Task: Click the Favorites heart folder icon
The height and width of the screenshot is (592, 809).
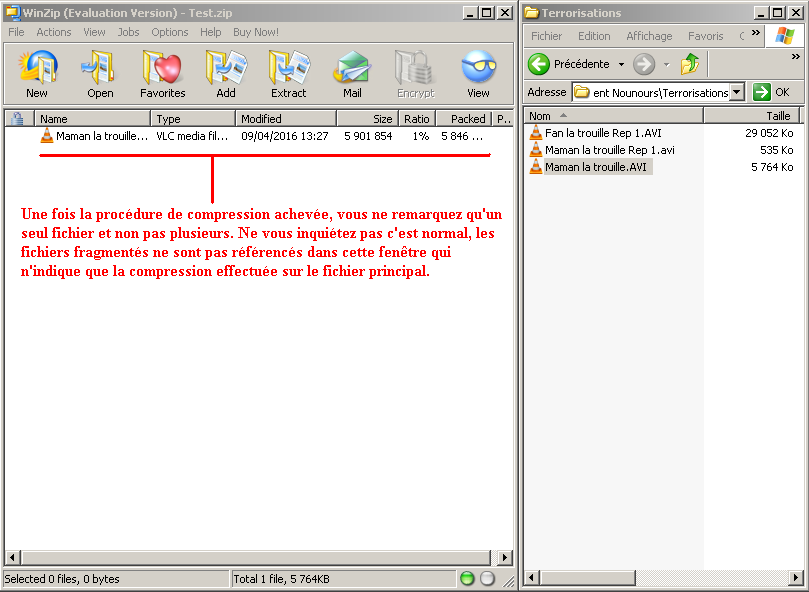Action: [162, 74]
